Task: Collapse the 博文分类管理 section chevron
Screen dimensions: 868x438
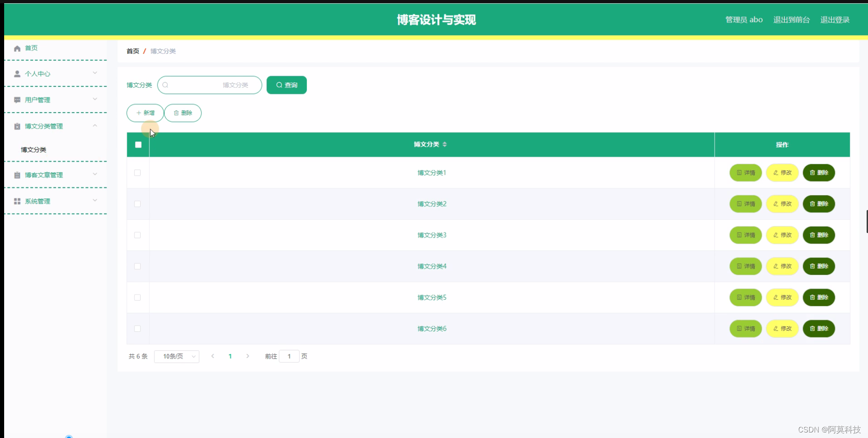Action: click(x=95, y=125)
